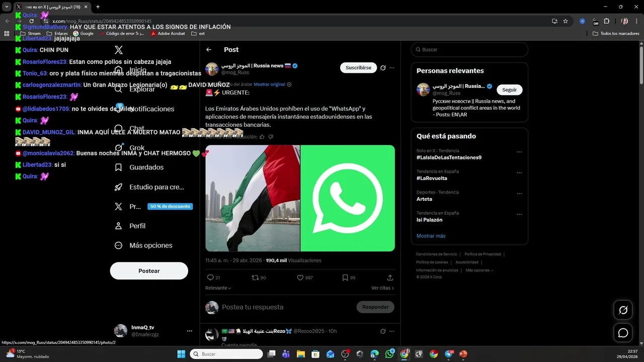Open floating Grok button at bottom right
Viewport: 644px width, 362px height.
(623, 310)
